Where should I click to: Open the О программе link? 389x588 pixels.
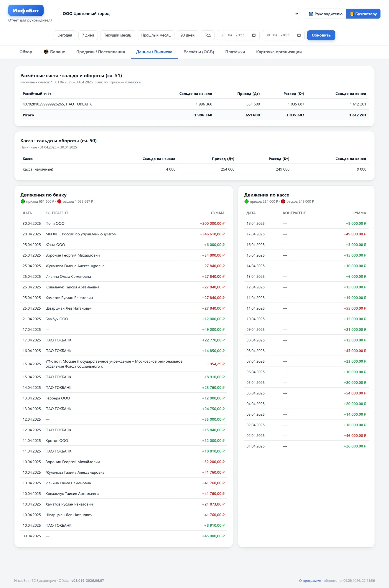coord(310,581)
